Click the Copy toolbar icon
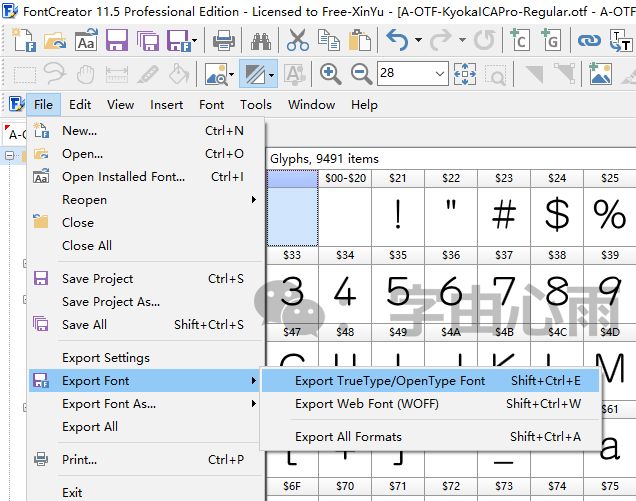 (329, 40)
